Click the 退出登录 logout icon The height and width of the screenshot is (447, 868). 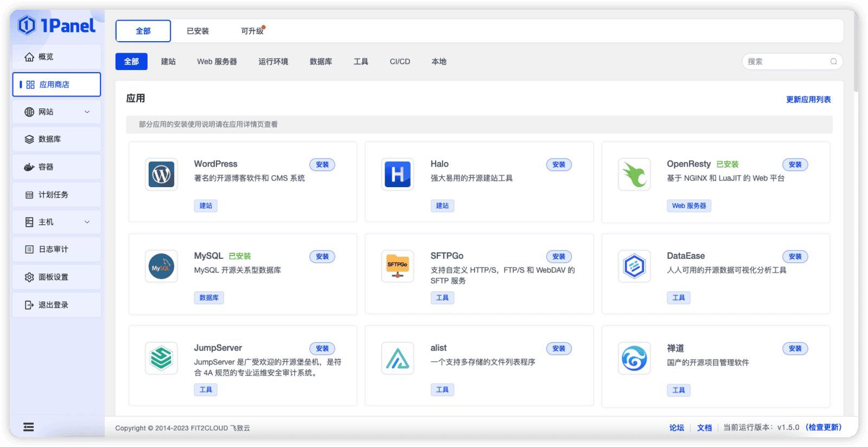coord(29,305)
